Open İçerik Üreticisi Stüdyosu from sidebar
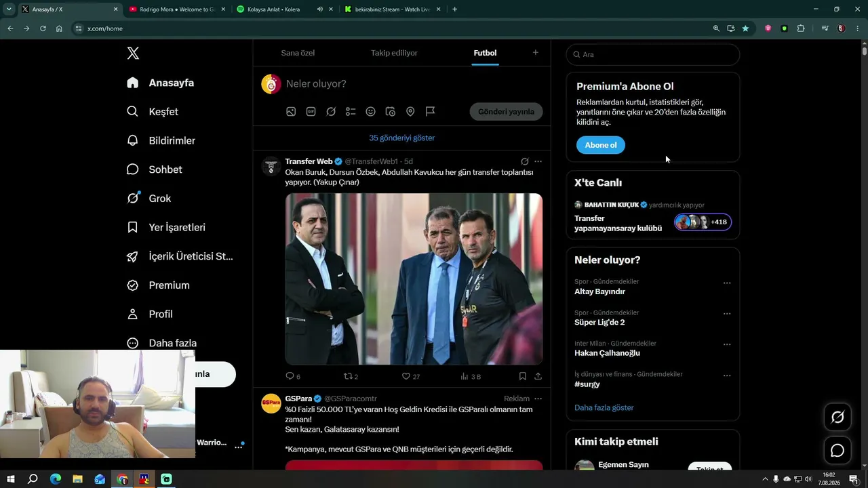 (x=180, y=256)
